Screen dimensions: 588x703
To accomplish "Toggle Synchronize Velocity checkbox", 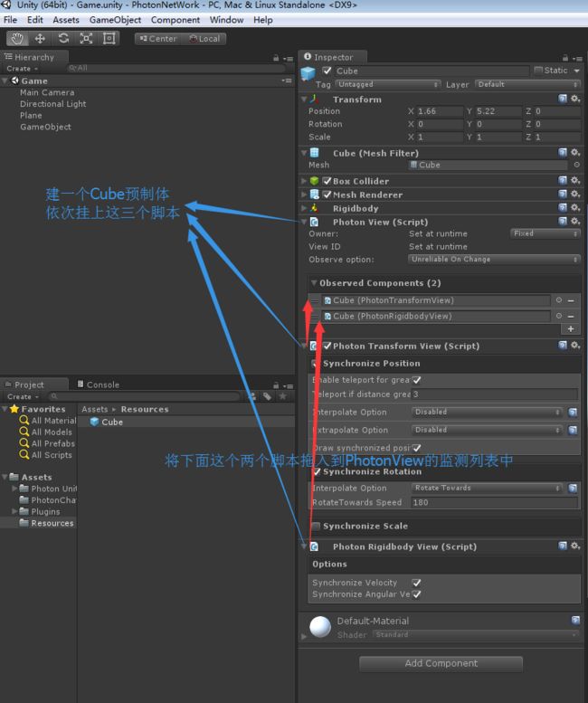I will tap(417, 583).
